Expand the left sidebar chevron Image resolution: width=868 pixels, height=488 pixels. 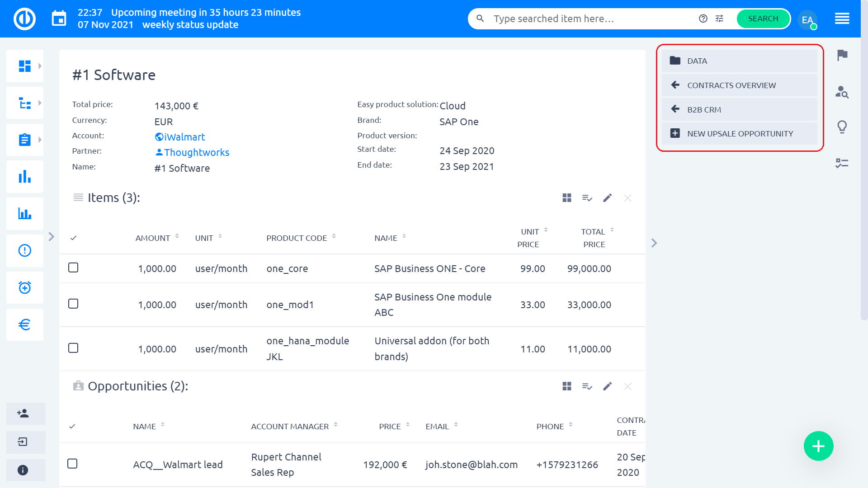(x=52, y=237)
